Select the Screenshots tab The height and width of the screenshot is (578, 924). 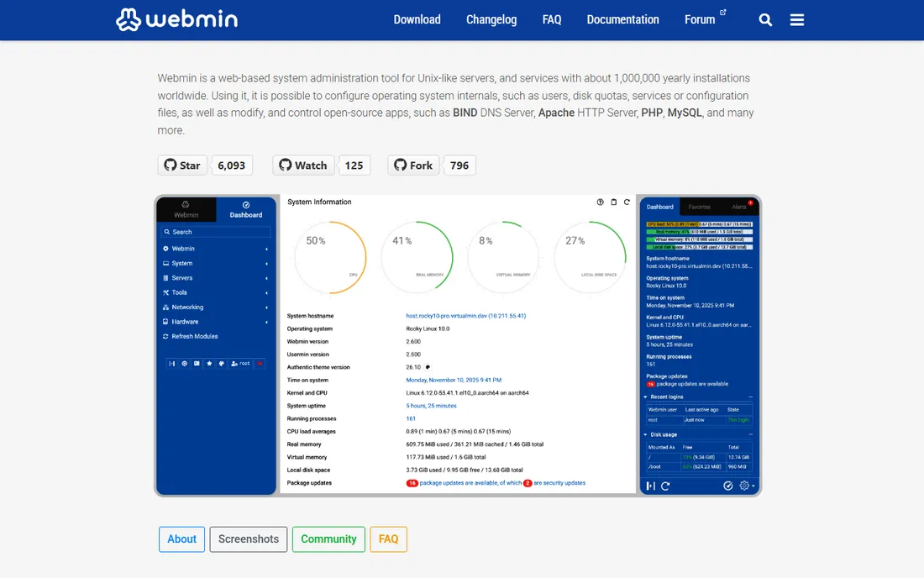(x=248, y=539)
